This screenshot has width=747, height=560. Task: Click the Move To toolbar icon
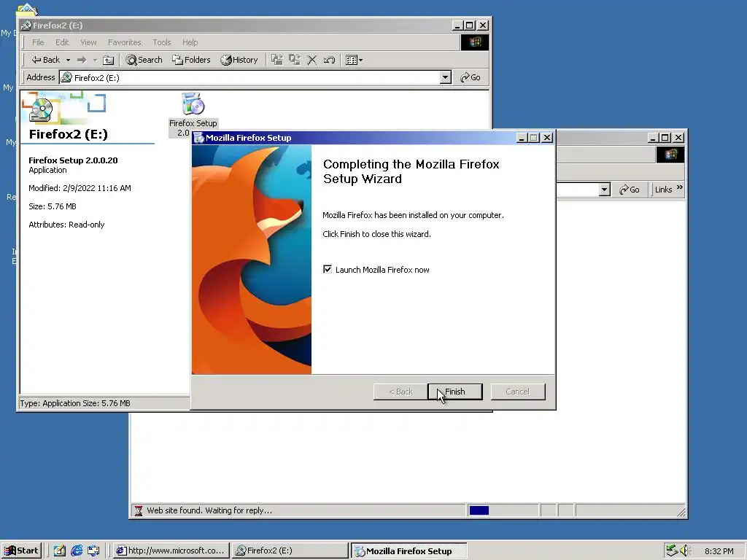tap(276, 60)
